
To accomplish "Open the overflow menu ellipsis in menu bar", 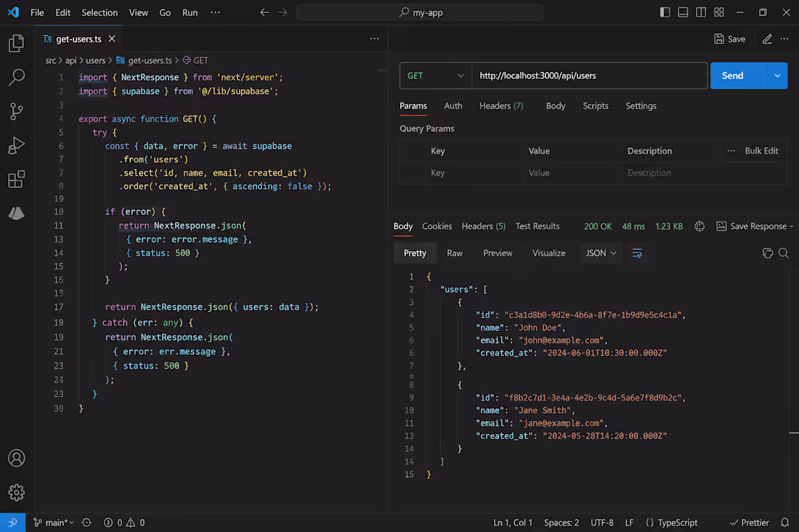I will click(x=215, y=12).
